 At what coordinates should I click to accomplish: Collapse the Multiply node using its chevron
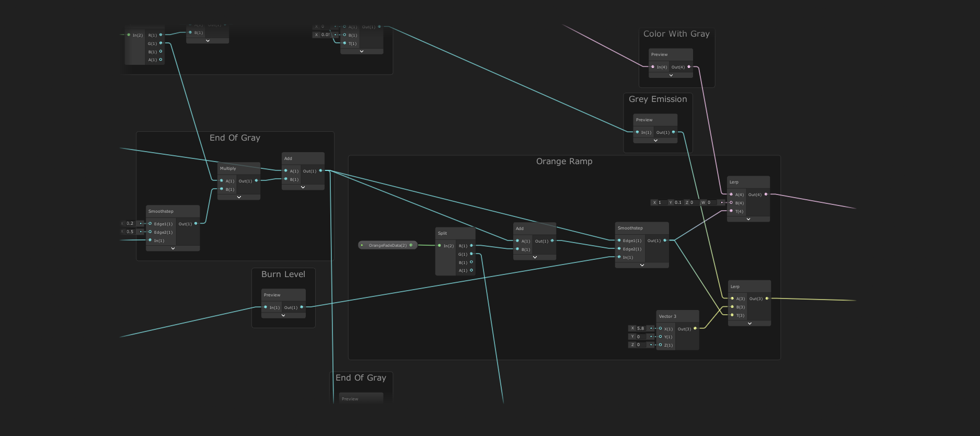(x=239, y=197)
